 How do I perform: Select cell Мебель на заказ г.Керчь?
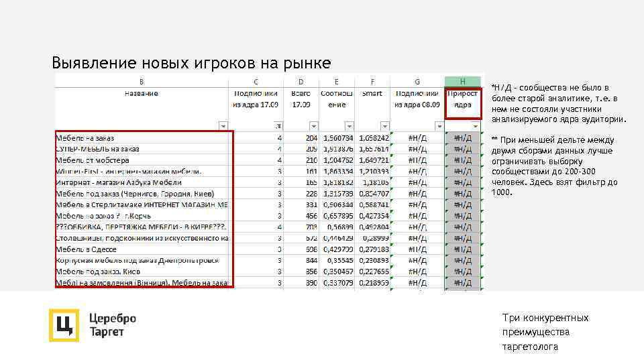click(142, 215)
